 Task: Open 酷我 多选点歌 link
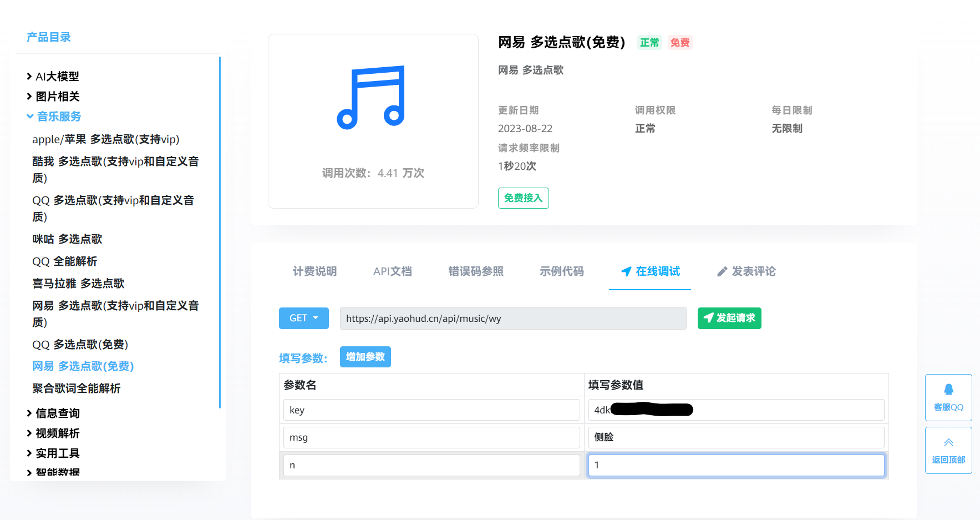pos(115,170)
